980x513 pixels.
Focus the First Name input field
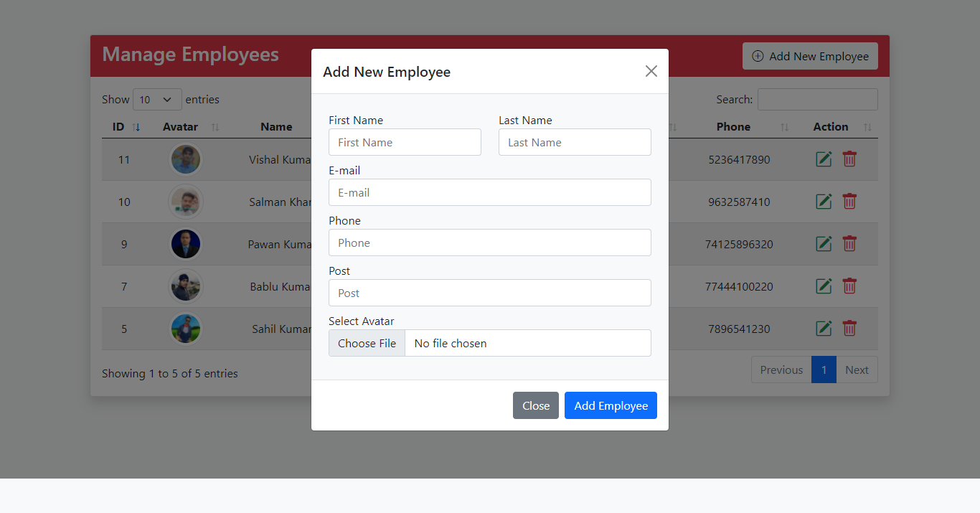[405, 142]
